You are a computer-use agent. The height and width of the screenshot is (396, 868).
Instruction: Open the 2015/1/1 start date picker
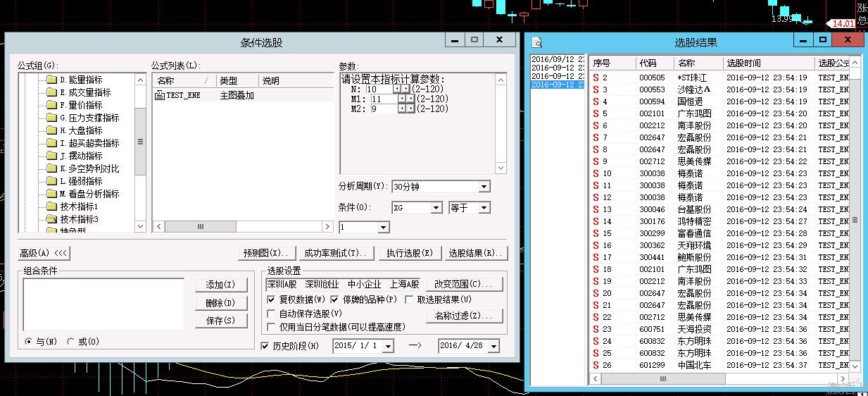[388, 346]
